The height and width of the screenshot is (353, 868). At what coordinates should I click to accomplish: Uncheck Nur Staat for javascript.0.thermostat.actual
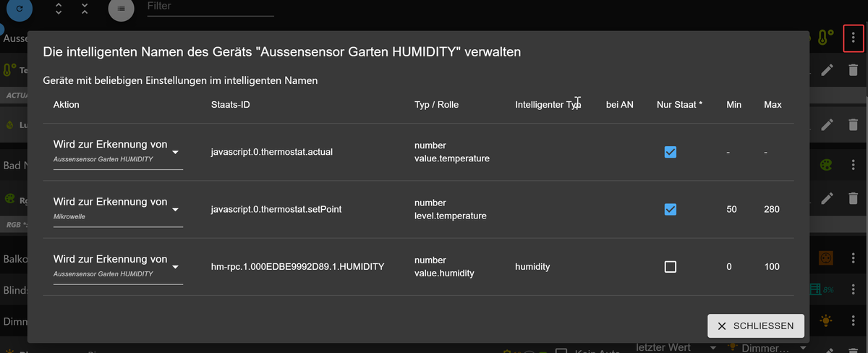point(671,152)
